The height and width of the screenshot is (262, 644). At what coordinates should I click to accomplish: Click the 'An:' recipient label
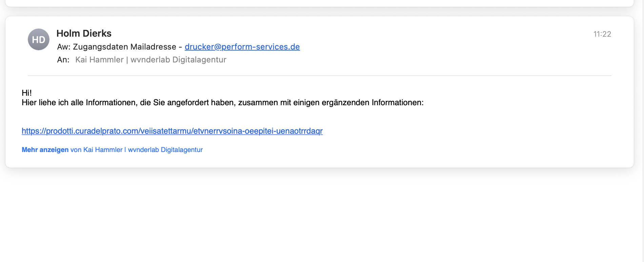pyautogui.click(x=63, y=60)
